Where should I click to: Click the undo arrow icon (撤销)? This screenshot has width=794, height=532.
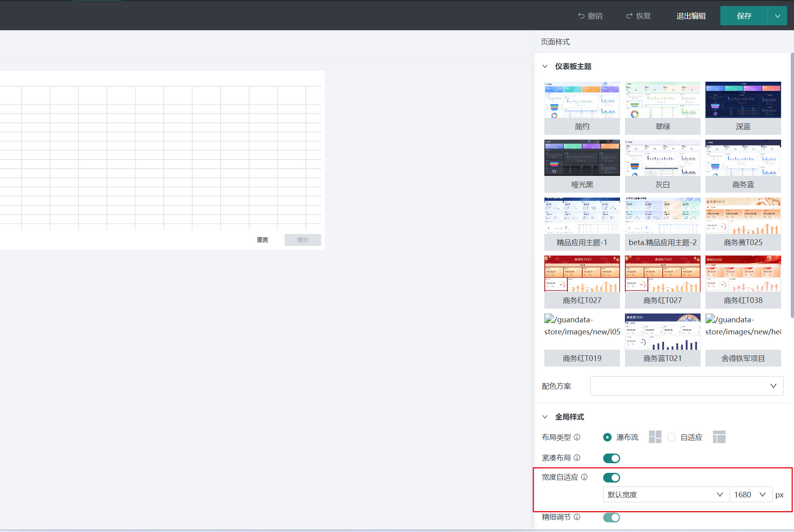(581, 16)
